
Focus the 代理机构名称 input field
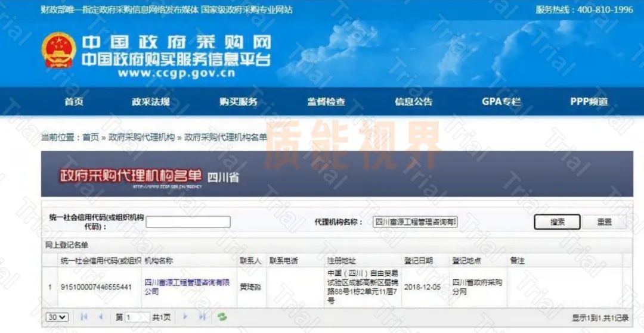[x=416, y=222]
